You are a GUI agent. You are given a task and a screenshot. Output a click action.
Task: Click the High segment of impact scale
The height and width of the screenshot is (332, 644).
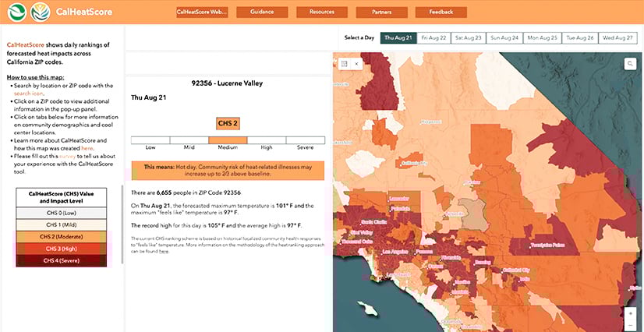pyautogui.click(x=267, y=140)
